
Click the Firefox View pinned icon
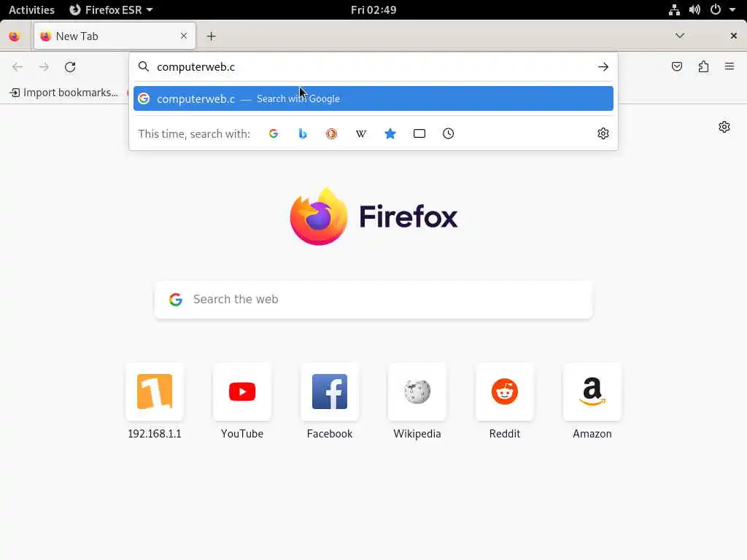[15, 36]
